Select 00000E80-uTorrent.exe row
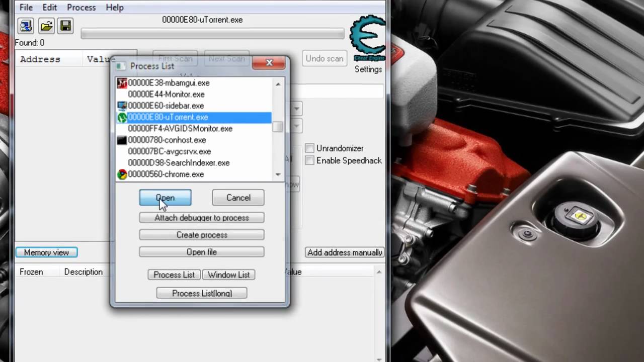The height and width of the screenshot is (362, 644). click(x=194, y=117)
